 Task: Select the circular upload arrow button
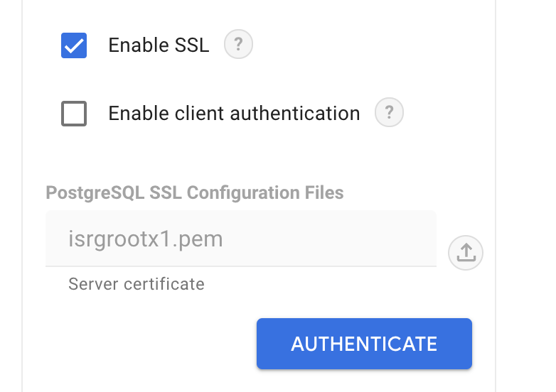[466, 253]
